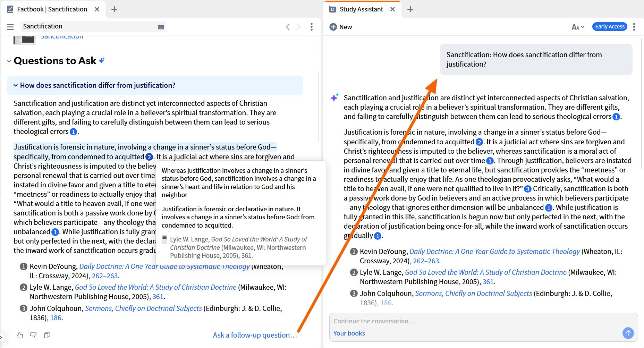Image resolution: width=644 pixels, height=348 pixels.
Task: Click the Study Assistant tab chat icon
Action: point(332,9)
